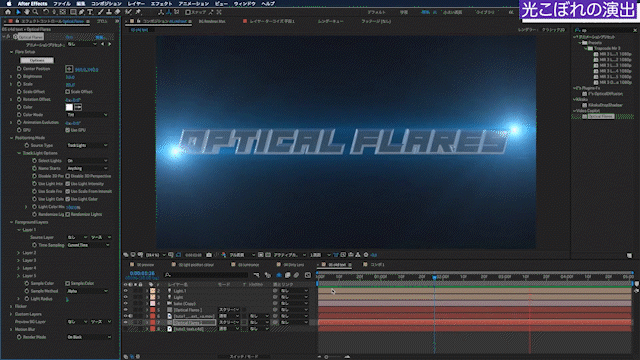Open the Render Mode On Black dropdown
This screenshot has height=360, width=640.
pyautogui.click(x=89, y=337)
